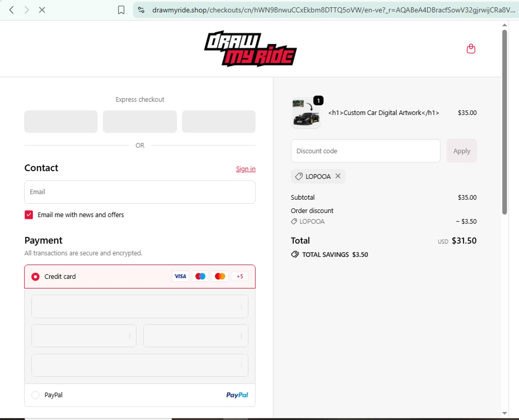
Task: Click the Express checkout heading
Action: [140, 100]
